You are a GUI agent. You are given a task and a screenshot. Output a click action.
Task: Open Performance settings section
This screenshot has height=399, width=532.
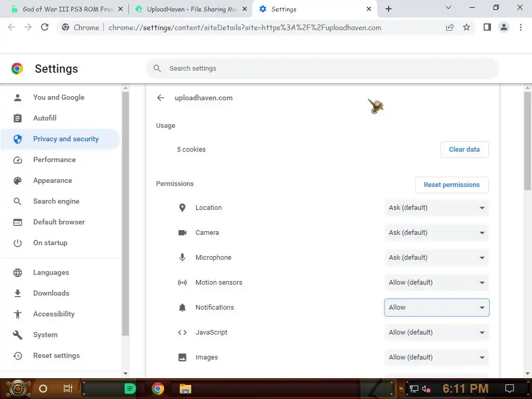click(x=60, y=160)
